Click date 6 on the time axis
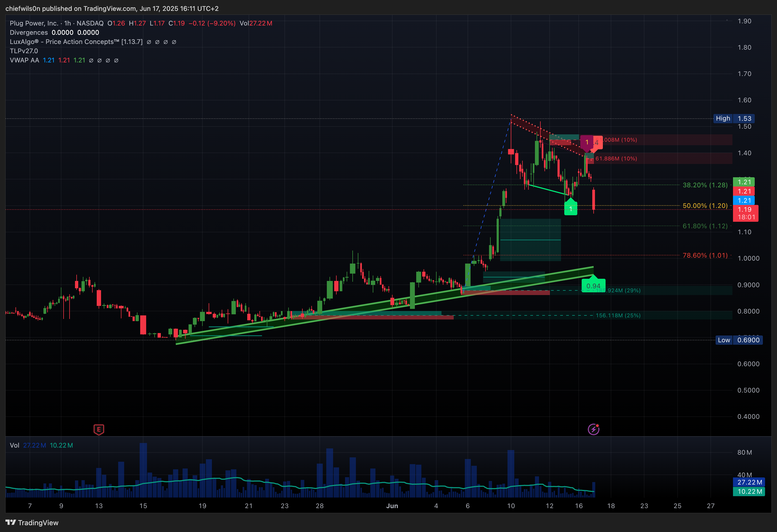 (x=467, y=506)
